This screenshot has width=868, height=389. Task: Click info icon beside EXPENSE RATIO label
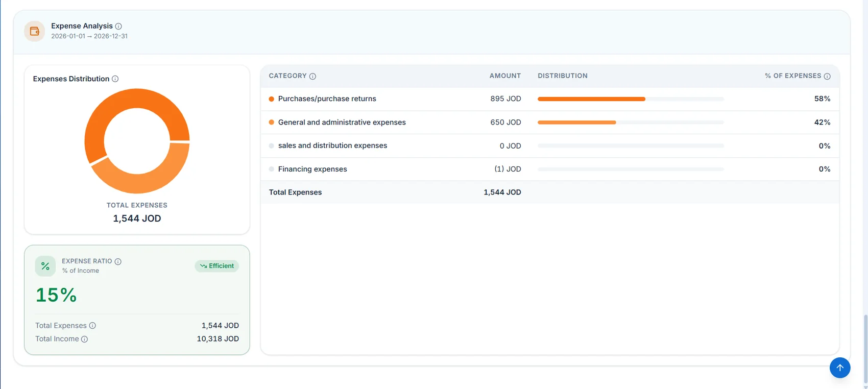tap(118, 261)
